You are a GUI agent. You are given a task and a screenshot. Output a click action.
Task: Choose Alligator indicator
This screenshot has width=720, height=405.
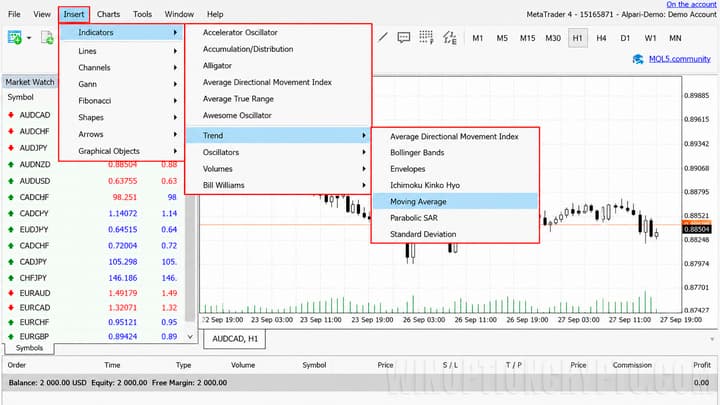pyautogui.click(x=278, y=66)
